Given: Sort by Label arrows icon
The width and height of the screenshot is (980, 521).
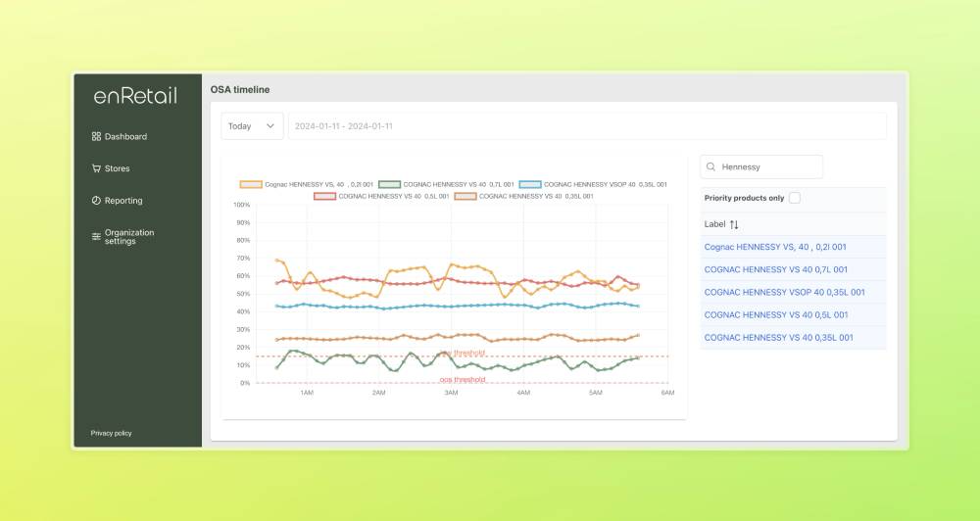Looking at the screenshot, I should [x=734, y=224].
